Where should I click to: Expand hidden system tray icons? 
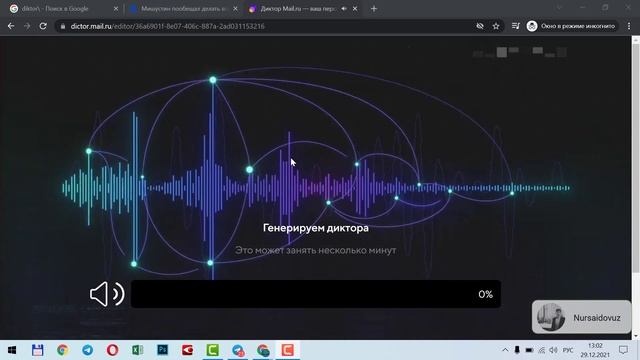[x=505, y=350]
